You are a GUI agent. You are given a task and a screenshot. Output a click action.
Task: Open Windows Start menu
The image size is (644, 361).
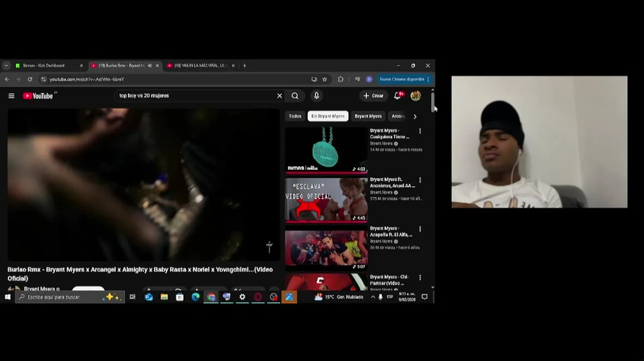8,297
